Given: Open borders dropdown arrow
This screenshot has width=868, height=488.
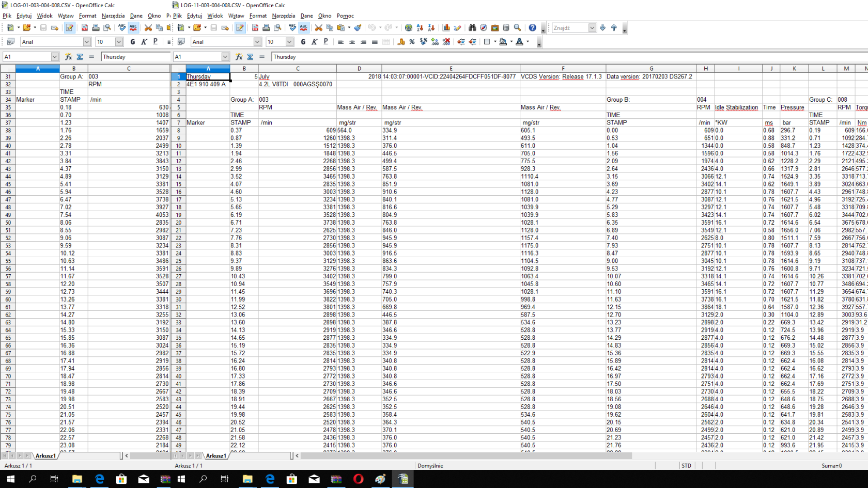Looking at the screenshot, I should click(495, 42).
